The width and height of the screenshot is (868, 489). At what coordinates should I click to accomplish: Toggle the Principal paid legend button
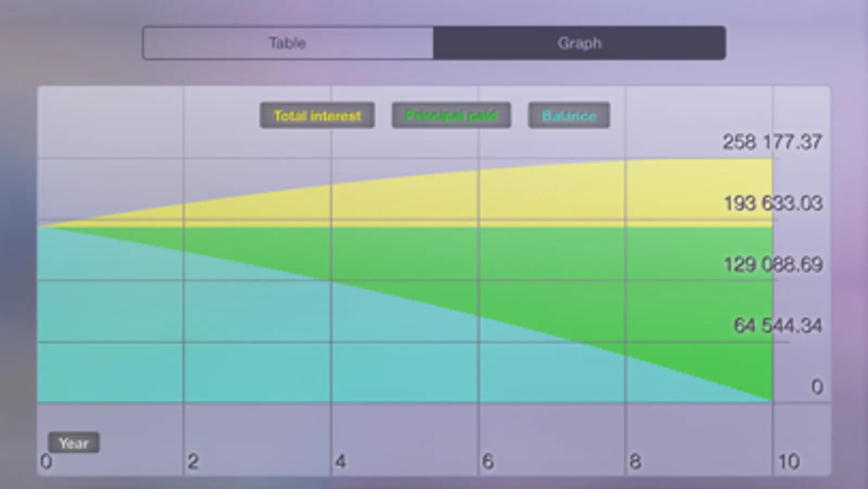tap(451, 115)
